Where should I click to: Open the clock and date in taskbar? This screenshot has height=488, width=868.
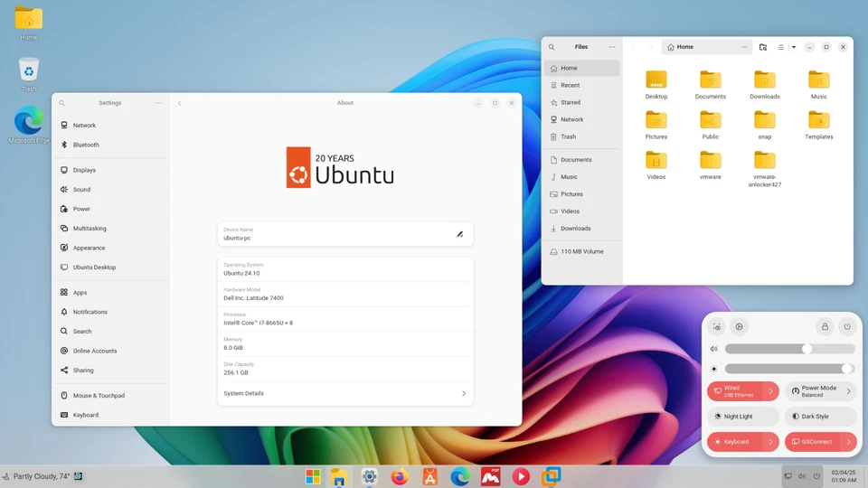(x=843, y=476)
